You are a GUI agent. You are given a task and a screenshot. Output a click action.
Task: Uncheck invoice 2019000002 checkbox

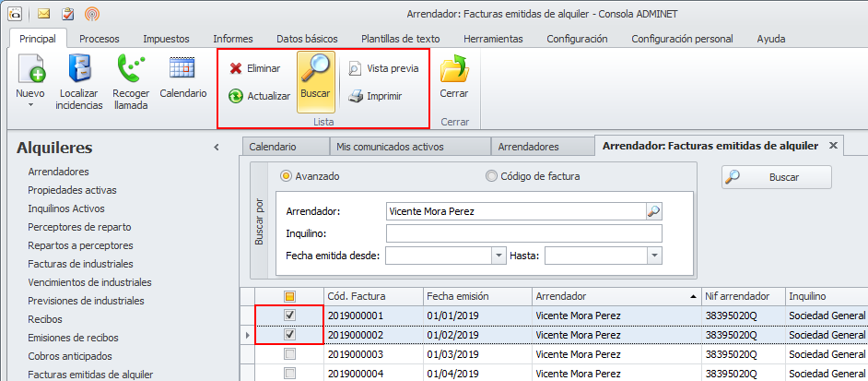pos(289,335)
